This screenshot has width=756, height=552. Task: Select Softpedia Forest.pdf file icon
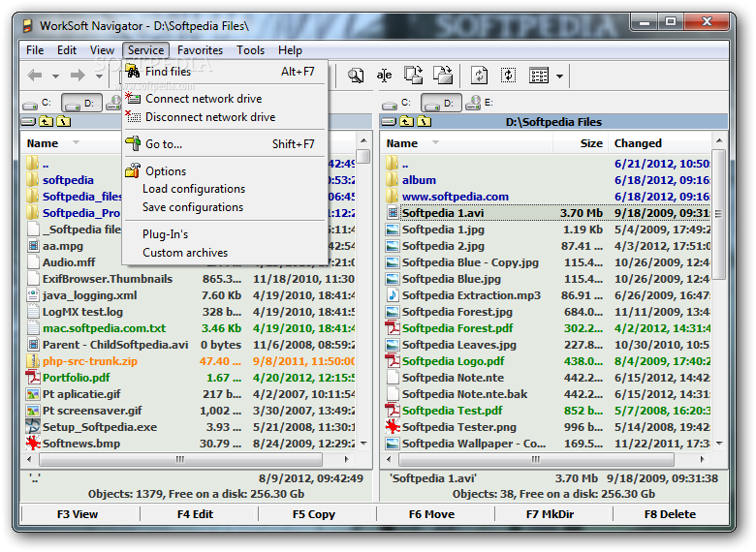393,328
